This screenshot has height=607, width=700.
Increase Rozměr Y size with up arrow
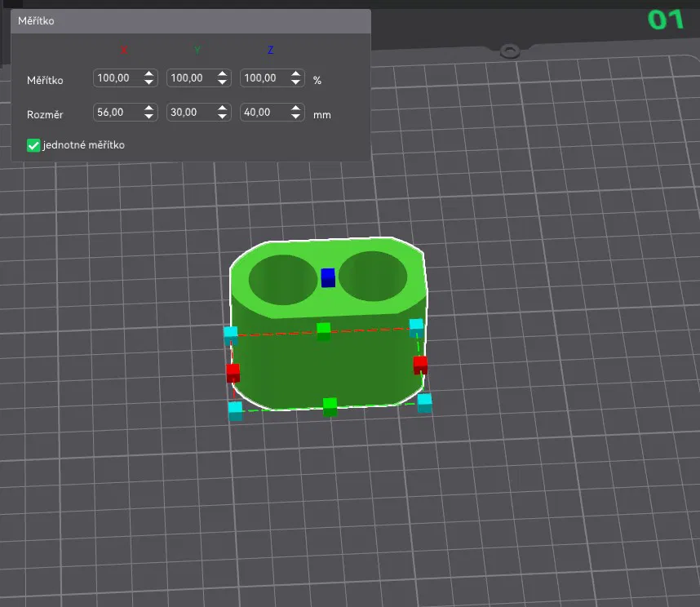pos(222,109)
